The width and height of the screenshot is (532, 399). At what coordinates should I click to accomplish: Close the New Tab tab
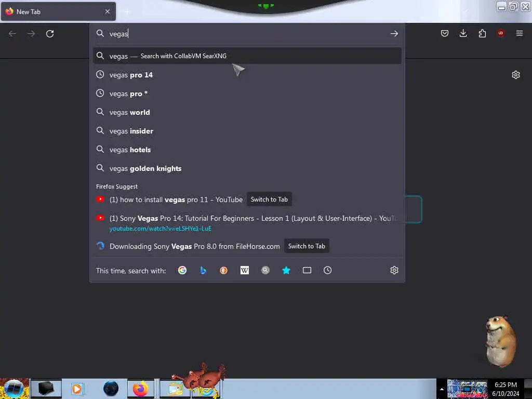(x=108, y=11)
